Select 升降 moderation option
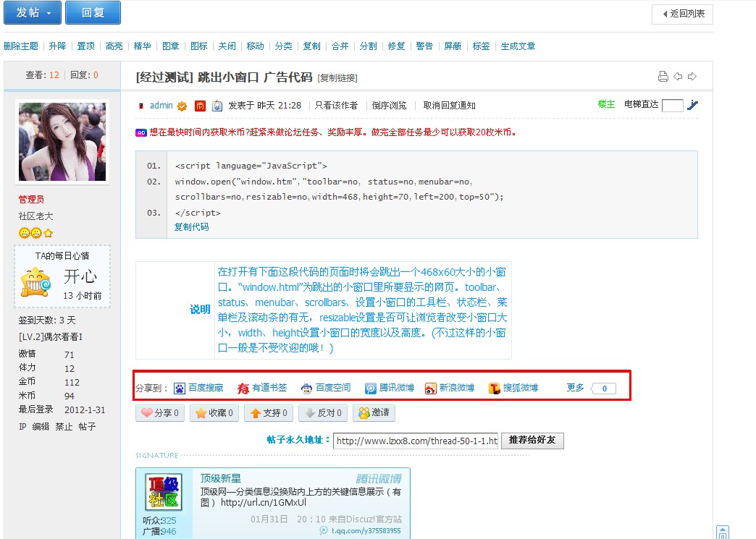The image size is (756, 539). pos(57,46)
